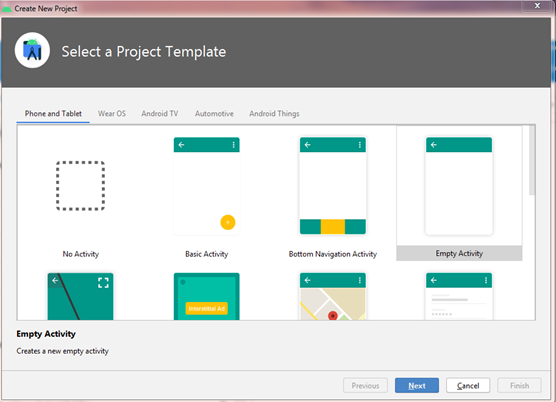Click the yellow floating action button in Basic Activity
The width and height of the screenshot is (556, 402).
point(228,222)
